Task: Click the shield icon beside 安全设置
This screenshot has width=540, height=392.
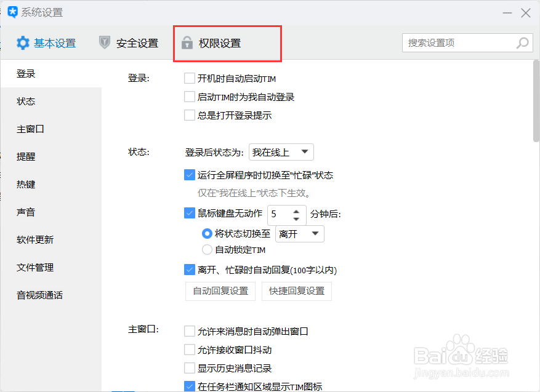Action: pyautogui.click(x=105, y=43)
